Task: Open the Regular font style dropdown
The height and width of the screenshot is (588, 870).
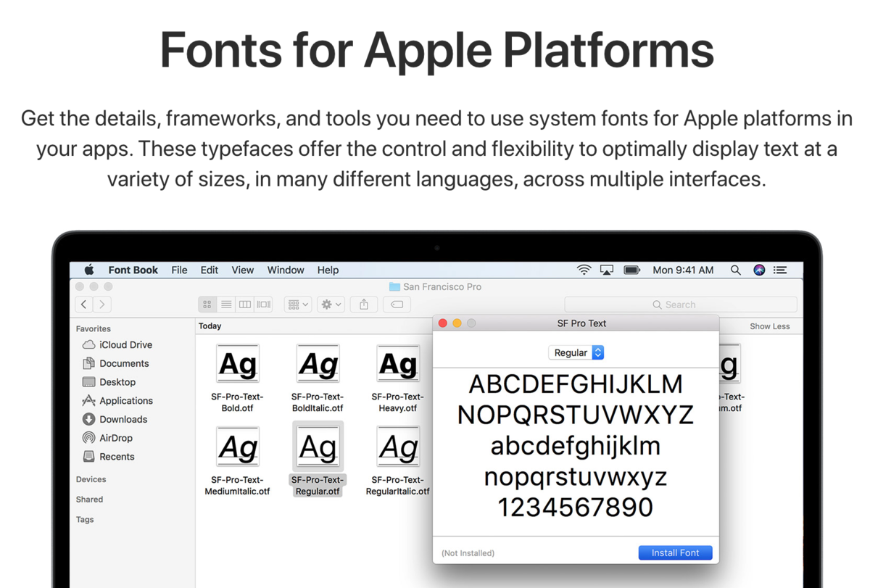Action: (576, 352)
